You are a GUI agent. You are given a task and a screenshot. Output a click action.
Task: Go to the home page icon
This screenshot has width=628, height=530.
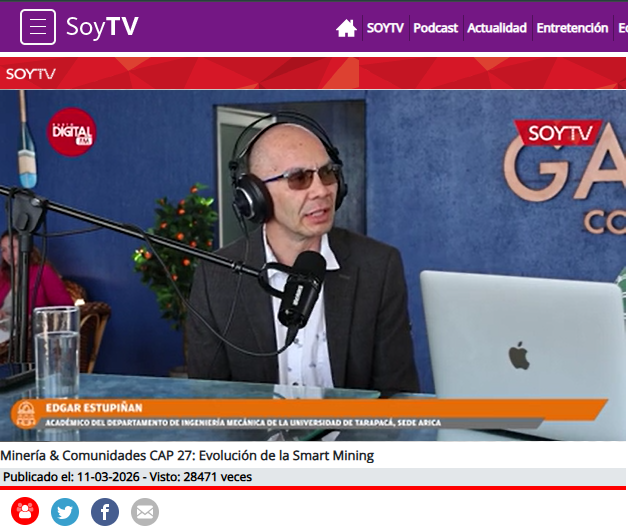(346, 28)
